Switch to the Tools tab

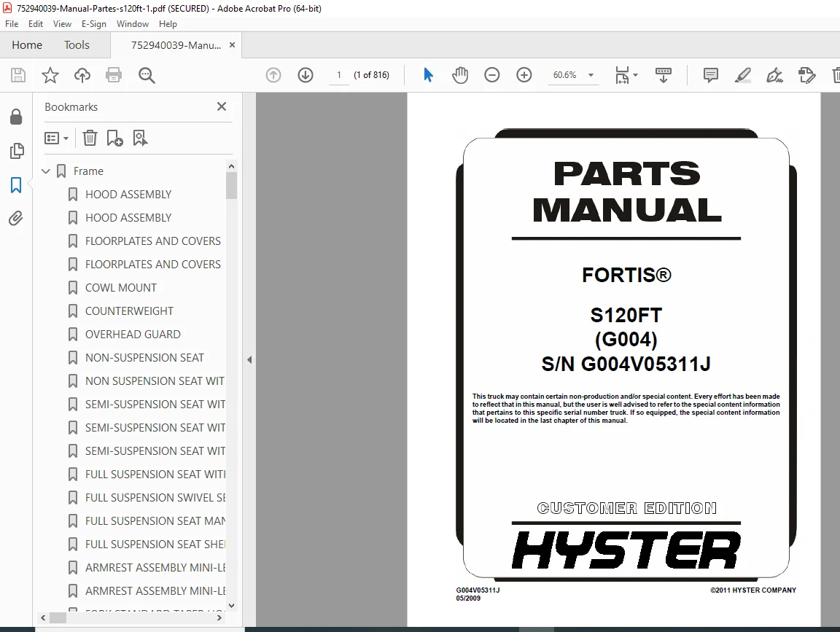(77, 45)
